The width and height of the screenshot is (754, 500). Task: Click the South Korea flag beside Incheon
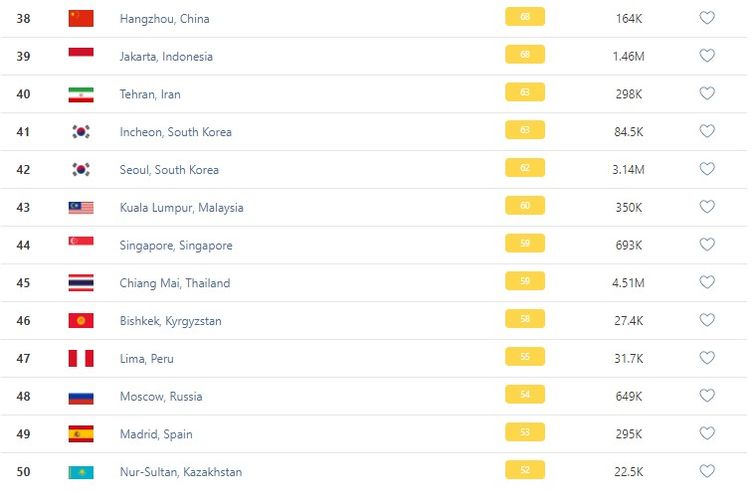(81, 132)
